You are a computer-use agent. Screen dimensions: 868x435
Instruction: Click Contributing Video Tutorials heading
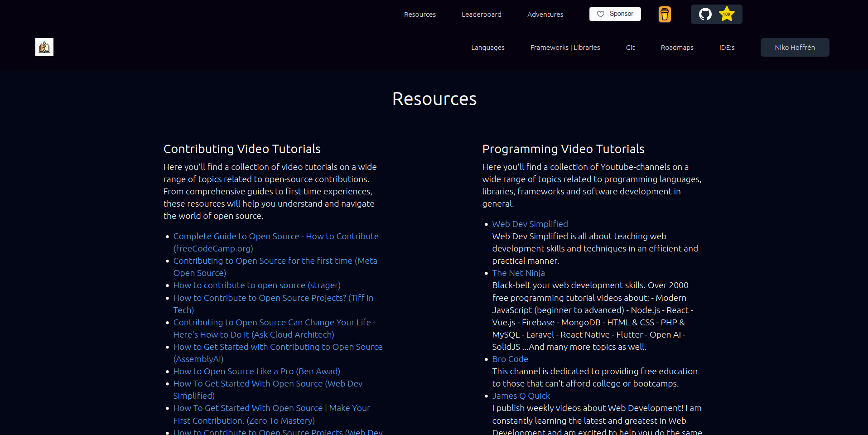(242, 149)
